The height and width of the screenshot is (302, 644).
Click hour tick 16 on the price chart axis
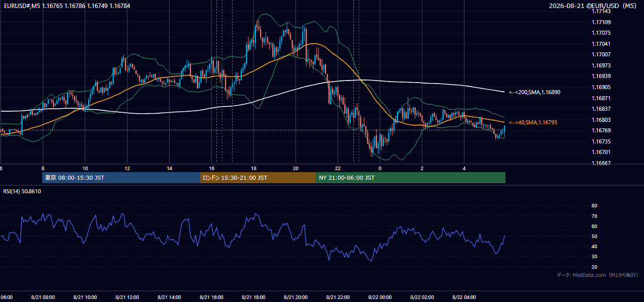point(212,168)
